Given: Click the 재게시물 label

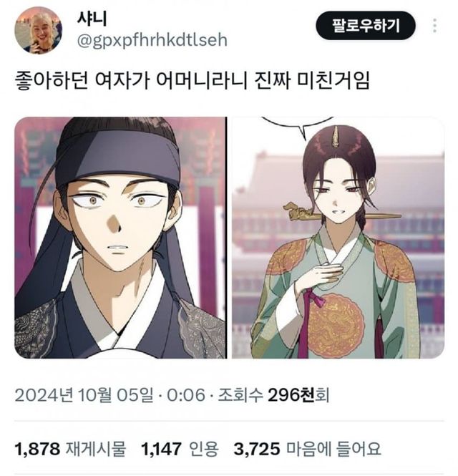Looking at the screenshot, I should (95, 449).
